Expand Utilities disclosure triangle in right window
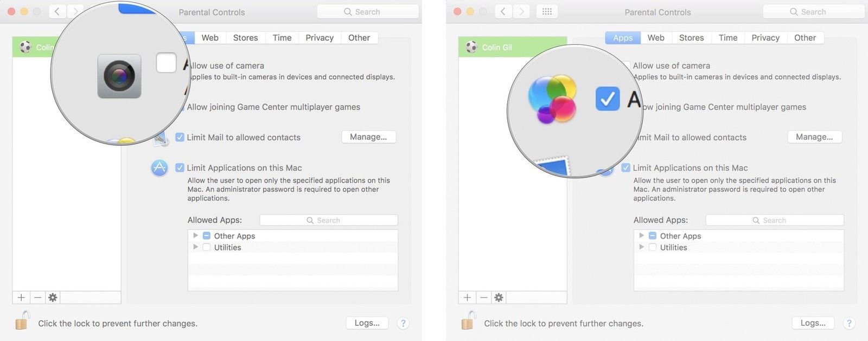This screenshot has height=341, width=868. 642,247
